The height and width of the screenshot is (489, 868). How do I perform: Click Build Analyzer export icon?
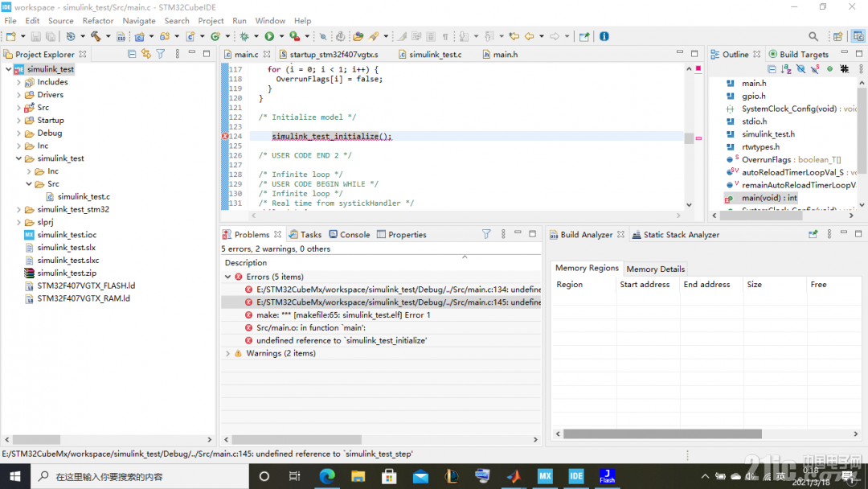[813, 234]
